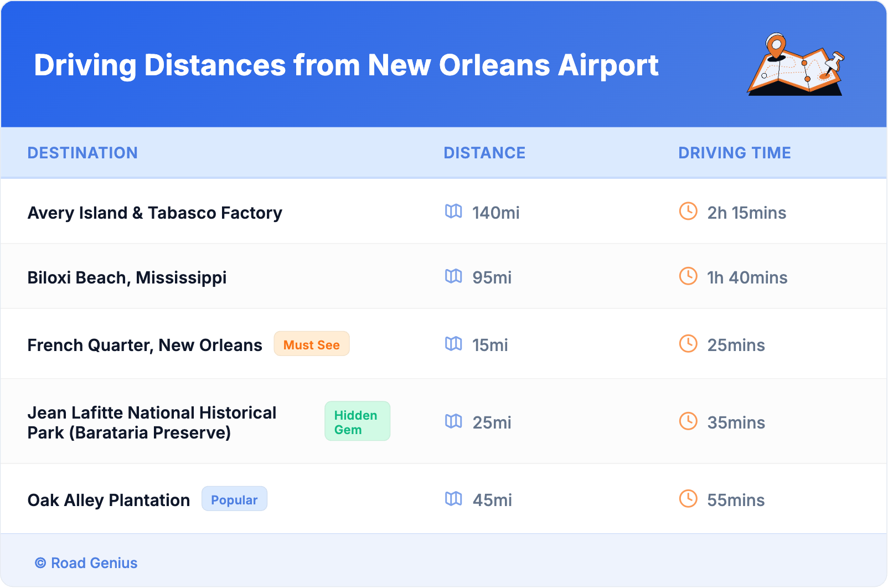Select the DISTANCE column header

(x=484, y=153)
